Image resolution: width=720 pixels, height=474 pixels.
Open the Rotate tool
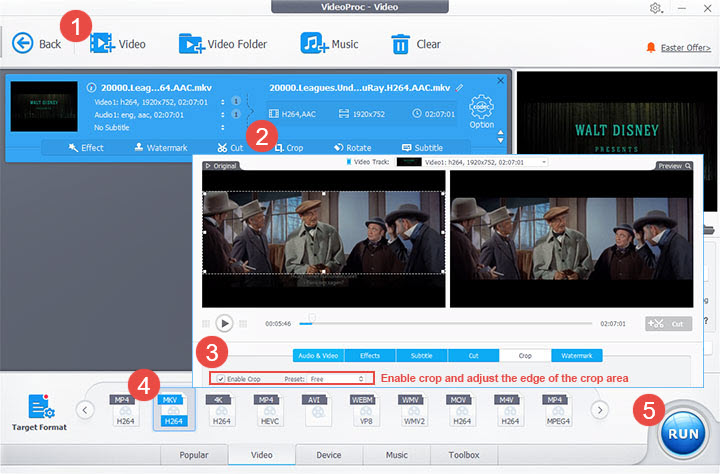click(x=353, y=147)
